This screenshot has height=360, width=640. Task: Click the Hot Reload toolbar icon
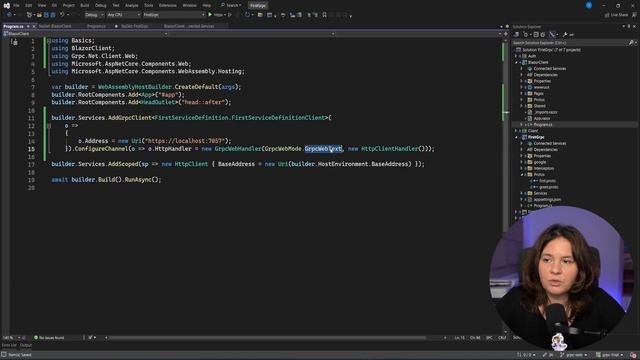tap(247, 15)
